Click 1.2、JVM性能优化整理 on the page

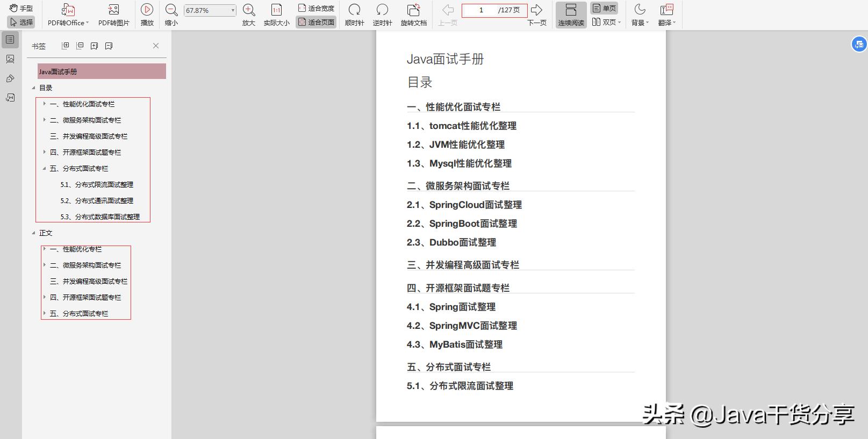coord(456,145)
